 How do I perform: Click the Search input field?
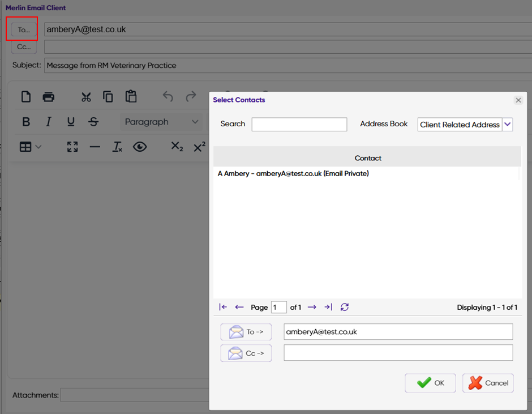[x=299, y=124]
